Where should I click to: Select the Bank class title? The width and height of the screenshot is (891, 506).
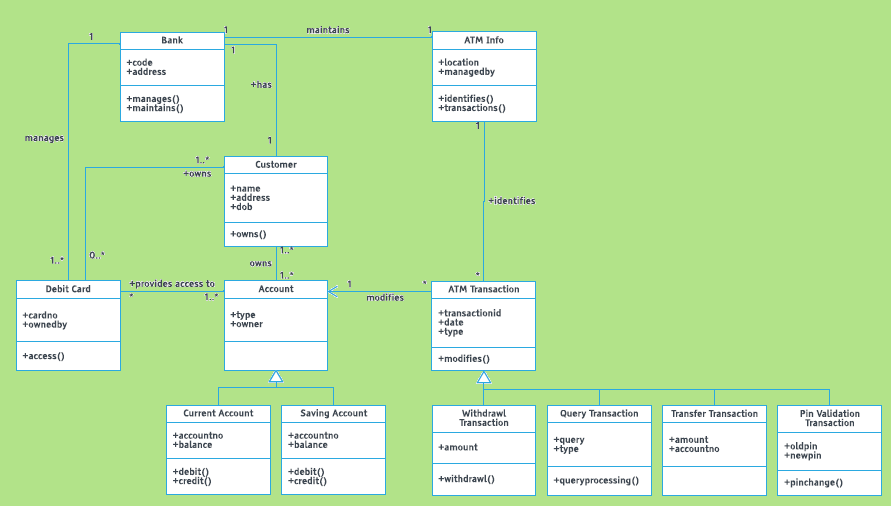172,40
